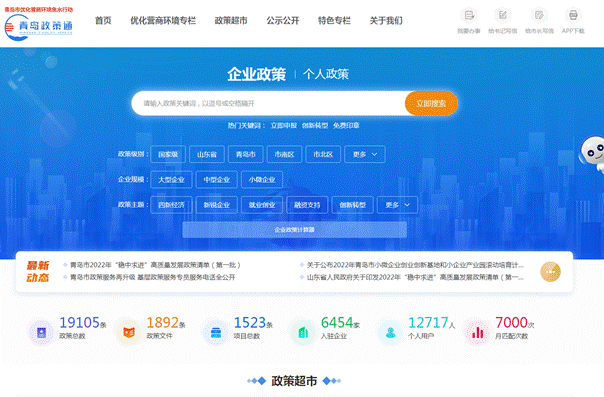Open the 给书记写信 icon

pos(503,16)
